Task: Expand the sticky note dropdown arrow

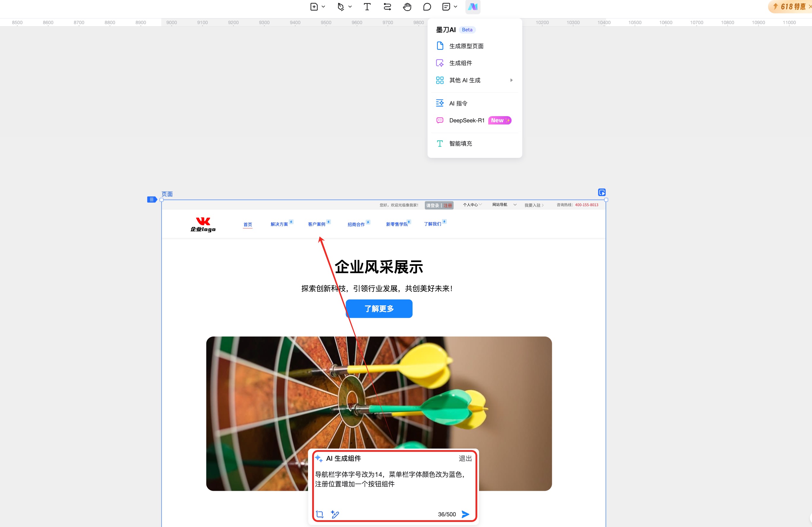Action: [x=456, y=7]
